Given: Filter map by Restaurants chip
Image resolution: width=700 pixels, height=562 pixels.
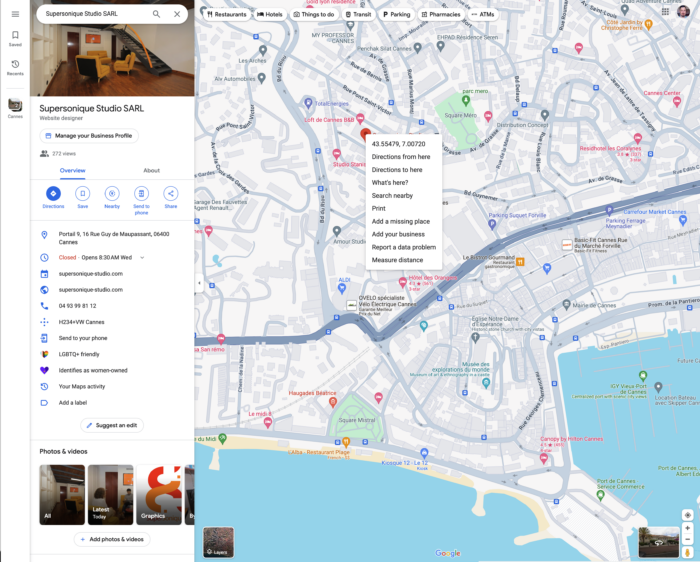Looking at the screenshot, I should [x=227, y=15].
